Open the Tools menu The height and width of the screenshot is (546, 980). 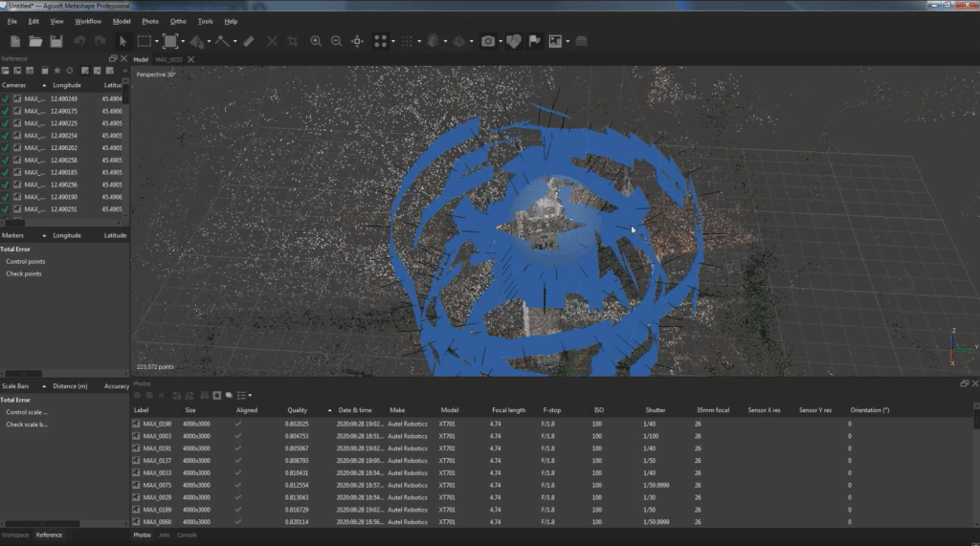tap(205, 21)
